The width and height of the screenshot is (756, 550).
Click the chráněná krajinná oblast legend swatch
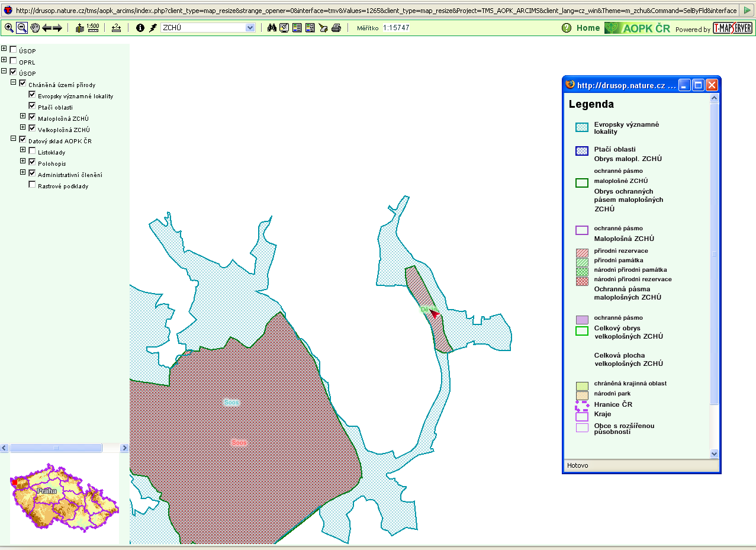[582, 386]
